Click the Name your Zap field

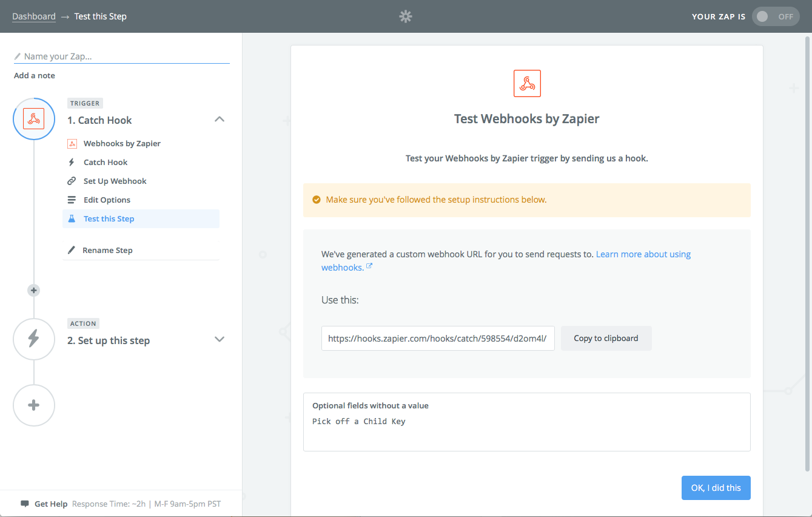(x=121, y=56)
